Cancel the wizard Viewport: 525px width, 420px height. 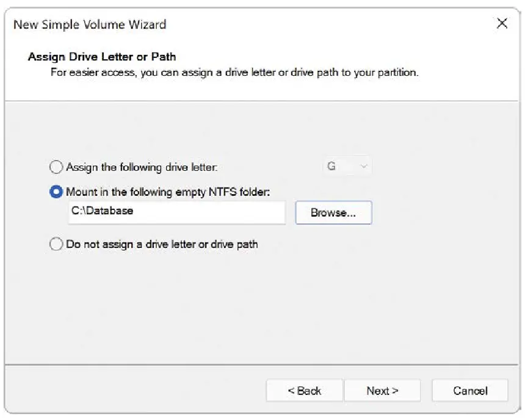pyautogui.click(x=469, y=391)
